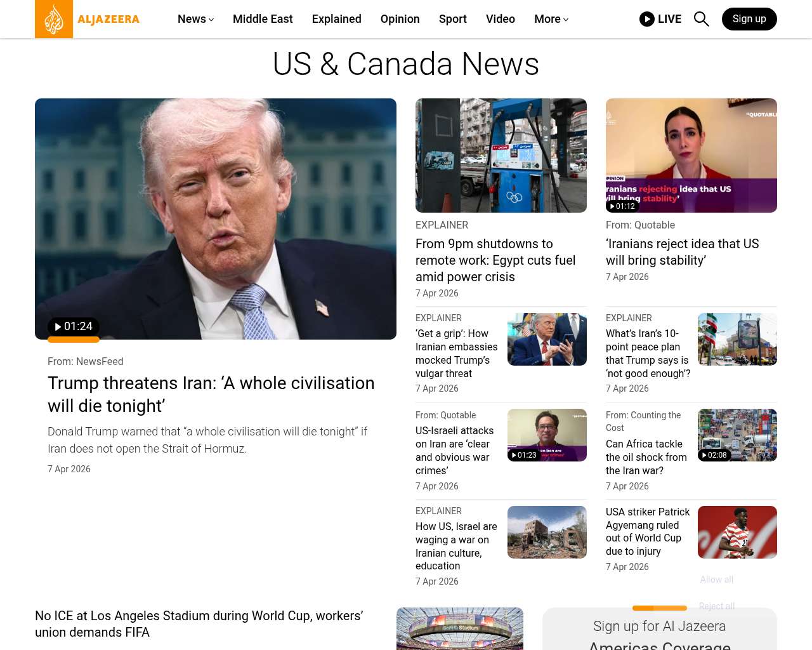
Task: Expand the More dropdown menu
Action: pyautogui.click(x=551, y=19)
